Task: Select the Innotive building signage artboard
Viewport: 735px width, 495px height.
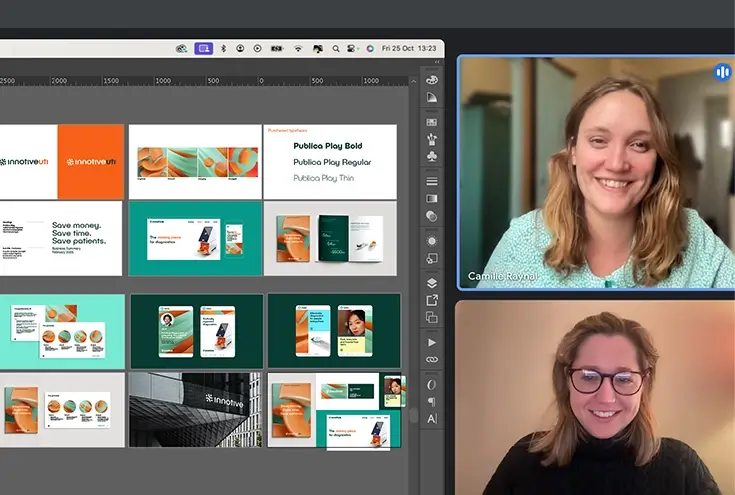Action: tap(195, 410)
